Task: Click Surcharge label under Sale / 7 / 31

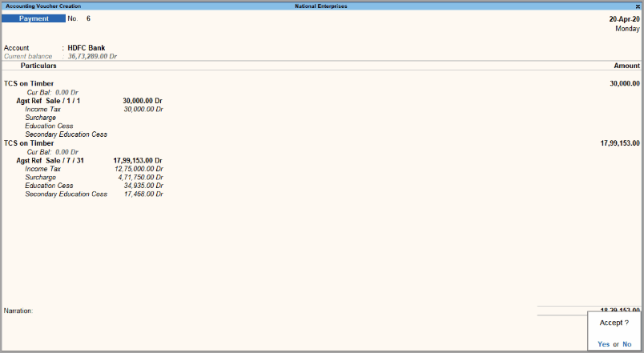Action: 40,178
